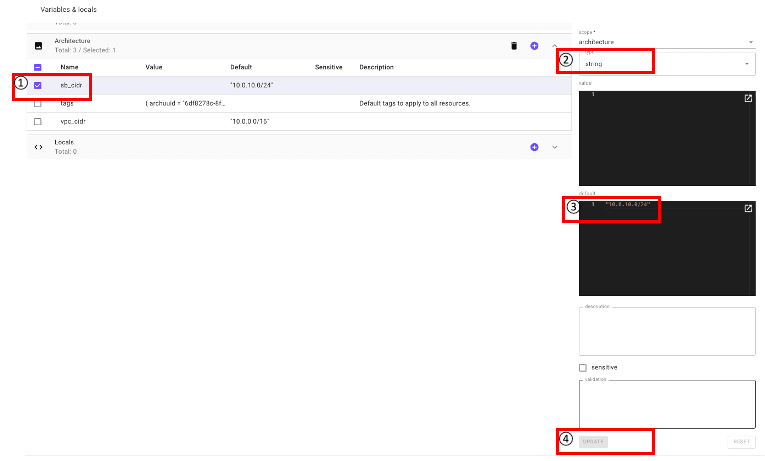This screenshot has height=461, width=765.
Task: Click the tags archuuid value cell
Action: [185, 103]
